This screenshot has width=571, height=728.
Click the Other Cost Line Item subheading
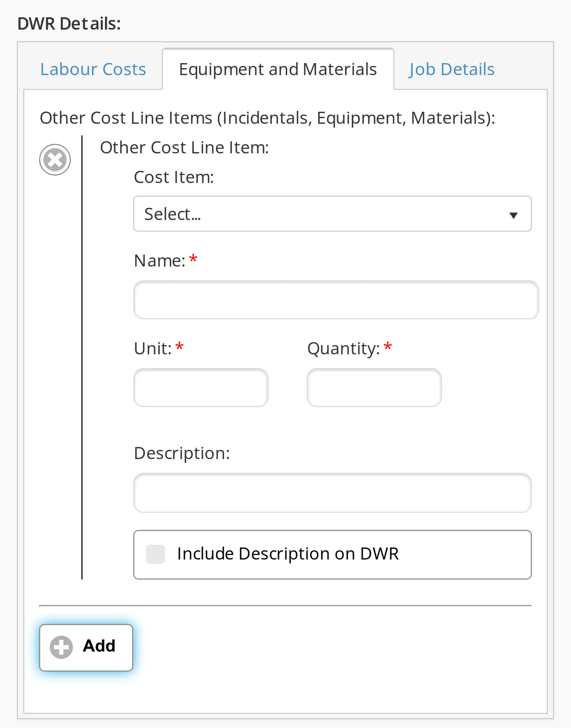coord(185,147)
